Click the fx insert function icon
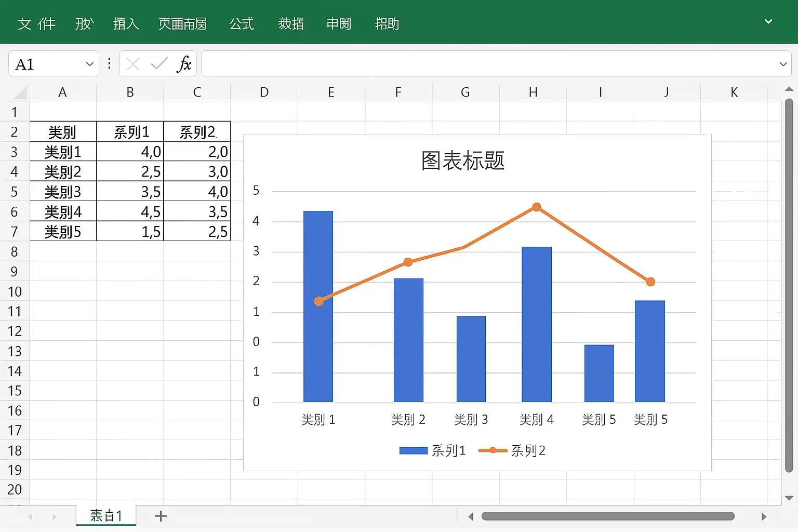The width and height of the screenshot is (798, 532). click(184, 64)
